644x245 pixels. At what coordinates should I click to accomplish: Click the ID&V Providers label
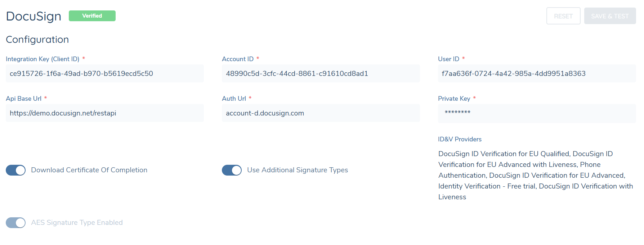click(x=460, y=139)
